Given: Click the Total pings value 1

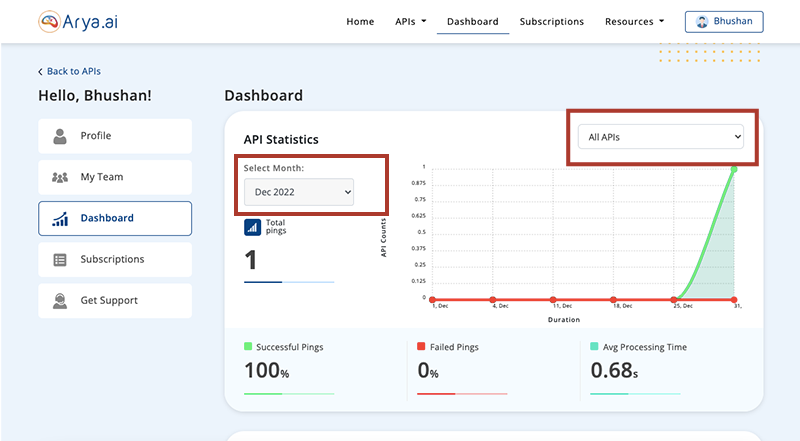Looking at the screenshot, I should pyautogui.click(x=251, y=260).
